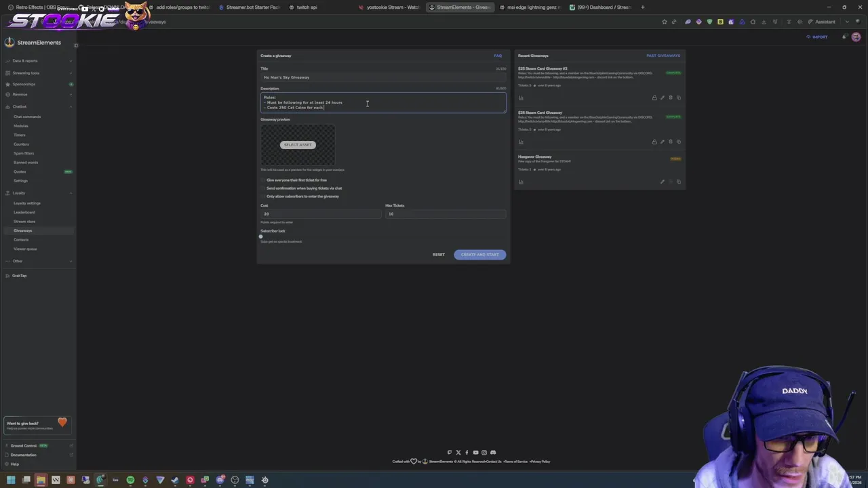The image size is (868, 488).
Task: Open the Facebook footer social icon
Action: point(467,452)
